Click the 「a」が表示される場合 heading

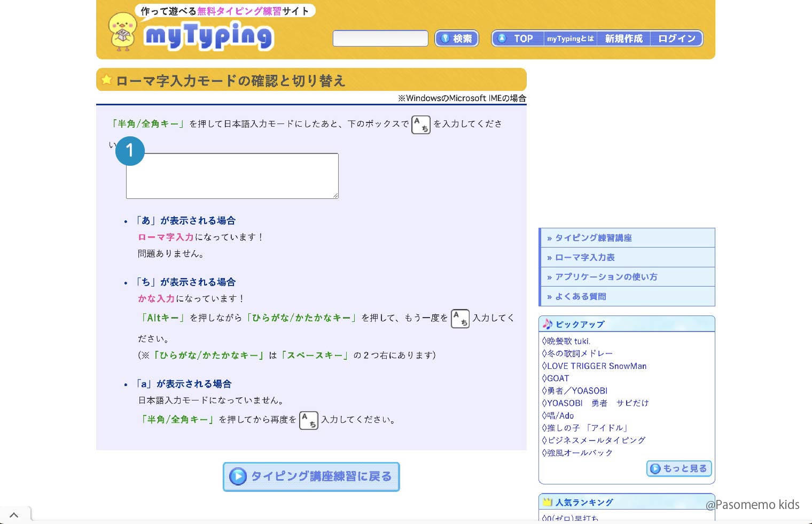pos(183,384)
